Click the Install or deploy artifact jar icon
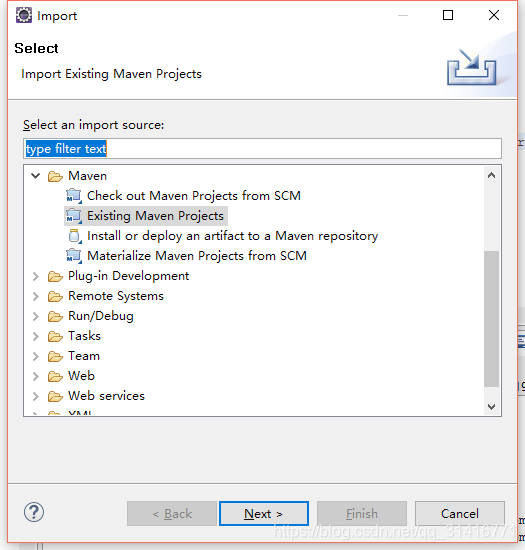Screen dimensions: 525x550 click(74, 236)
